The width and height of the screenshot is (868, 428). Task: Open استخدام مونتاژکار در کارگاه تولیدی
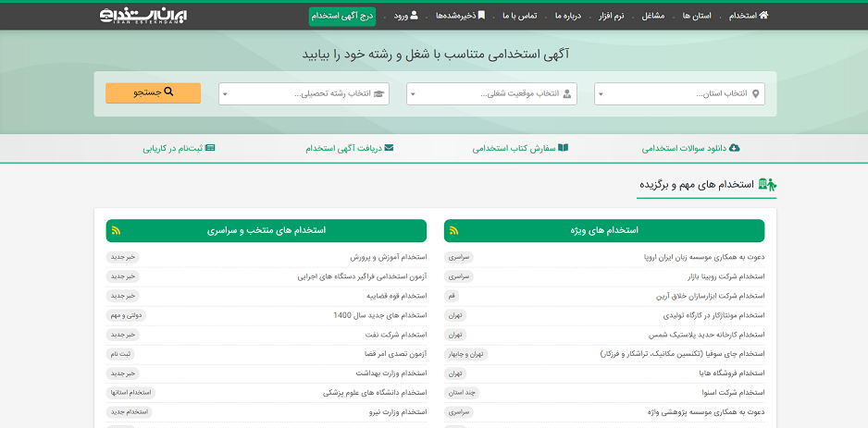coord(713,315)
